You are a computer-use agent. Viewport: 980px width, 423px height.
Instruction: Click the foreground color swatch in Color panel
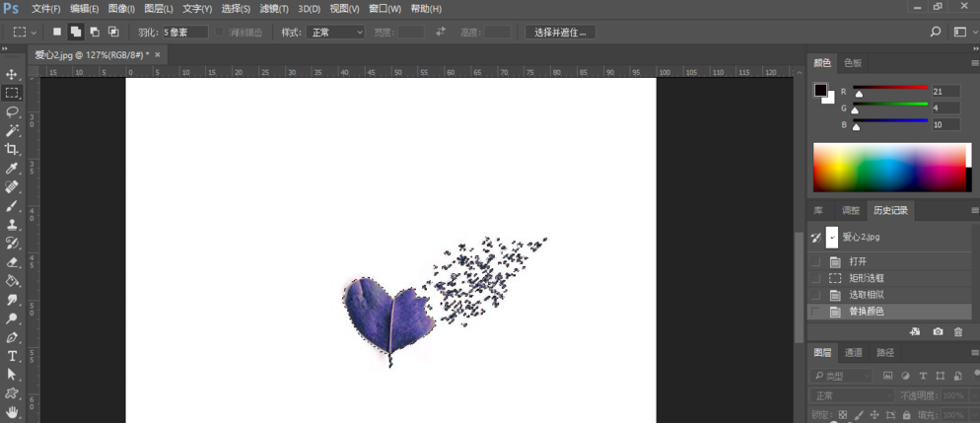[819, 90]
